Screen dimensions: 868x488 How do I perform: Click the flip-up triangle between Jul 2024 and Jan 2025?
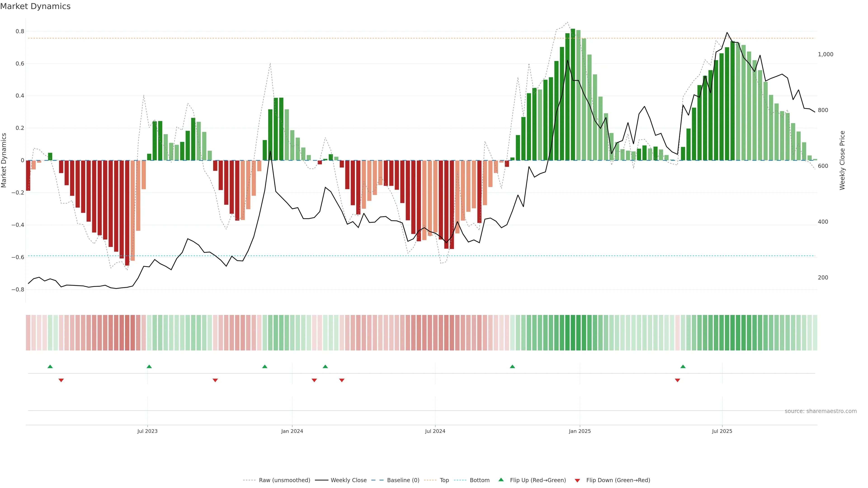512,366
